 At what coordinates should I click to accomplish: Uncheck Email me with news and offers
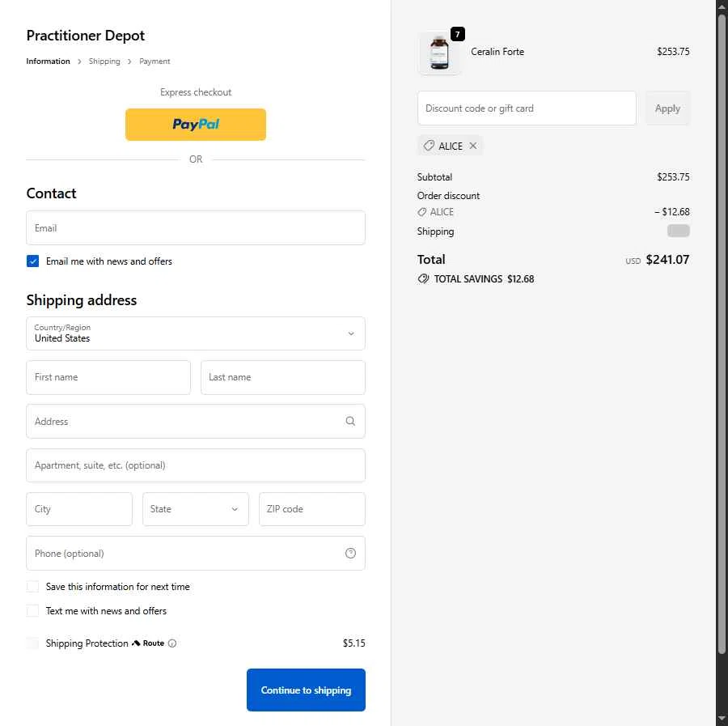pyautogui.click(x=32, y=261)
